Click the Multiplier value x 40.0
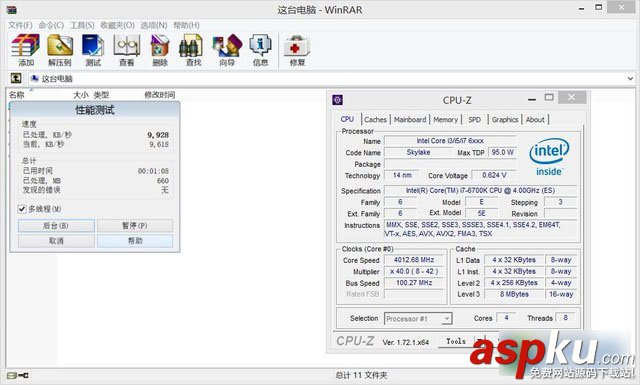640x385 pixels. pos(414,271)
